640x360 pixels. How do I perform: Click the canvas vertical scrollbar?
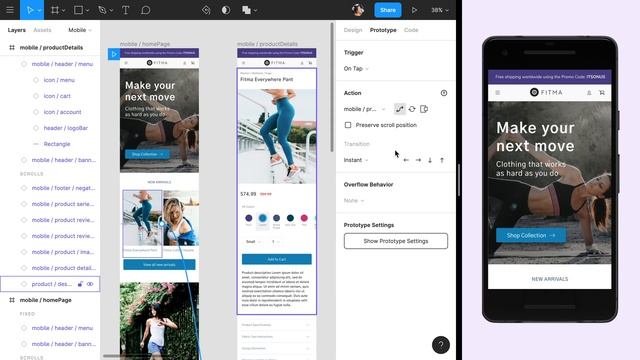coord(332,87)
